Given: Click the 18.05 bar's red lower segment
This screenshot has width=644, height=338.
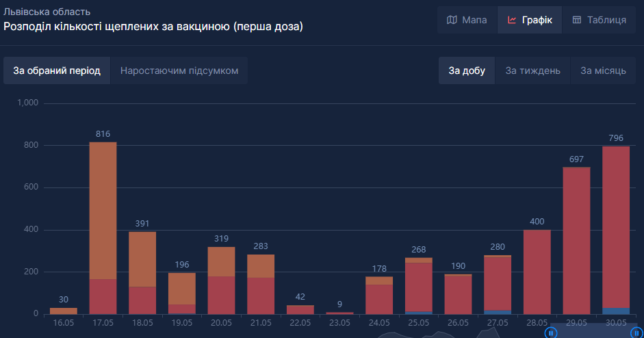Looking at the screenshot, I should 142,300.
